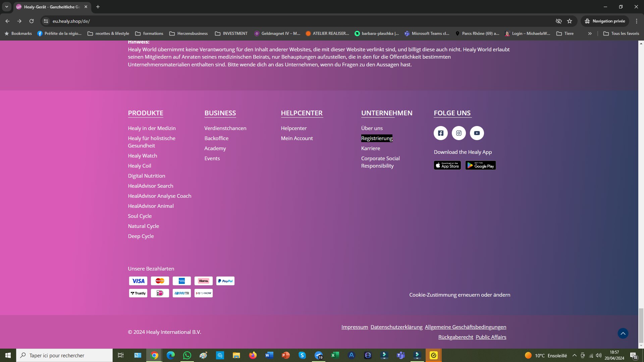Go to Healy Watch product page
This screenshot has height=362, width=644.
pyautogui.click(x=143, y=156)
